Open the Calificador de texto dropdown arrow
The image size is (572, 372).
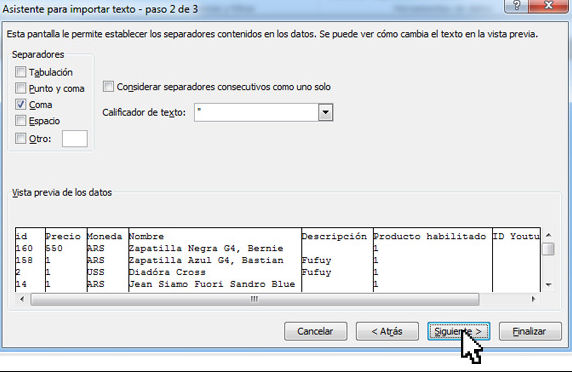tap(325, 112)
